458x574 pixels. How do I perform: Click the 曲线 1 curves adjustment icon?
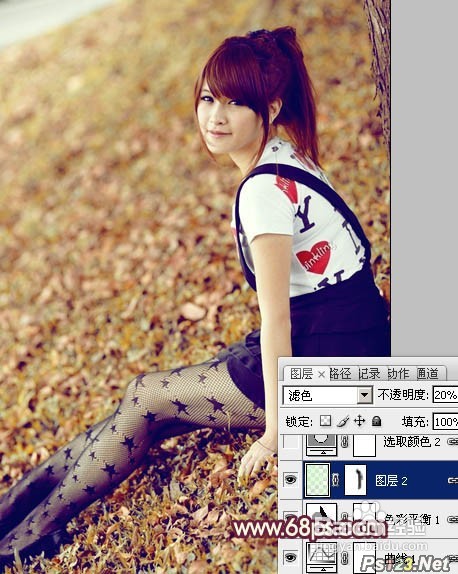321,557
